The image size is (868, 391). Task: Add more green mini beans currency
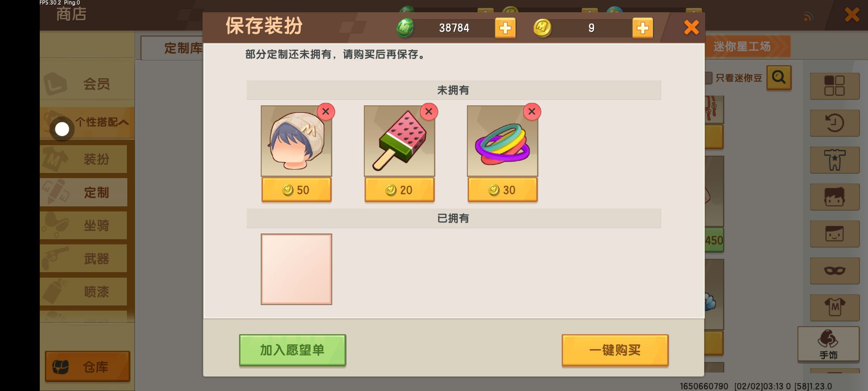(x=505, y=28)
